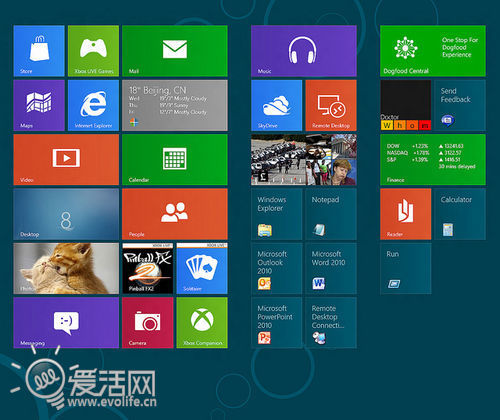Open the Dogfood Central tile

(x=433, y=51)
